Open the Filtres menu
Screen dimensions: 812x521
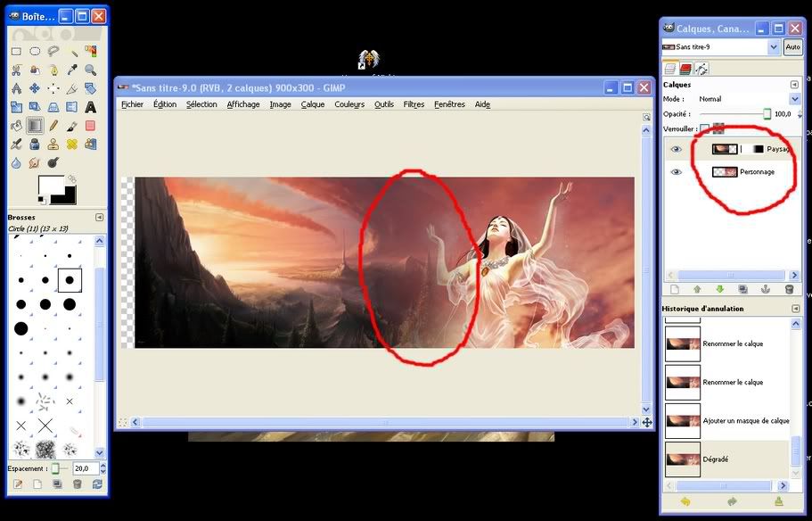(x=414, y=104)
